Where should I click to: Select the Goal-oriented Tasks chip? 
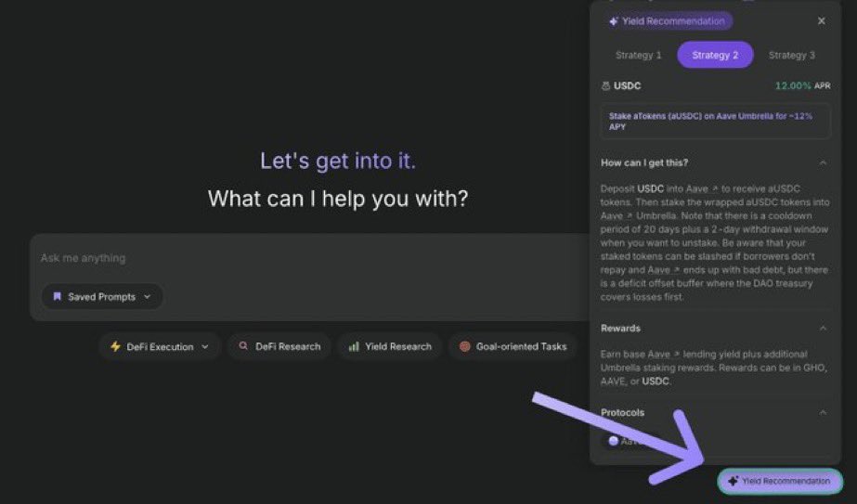pos(513,346)
